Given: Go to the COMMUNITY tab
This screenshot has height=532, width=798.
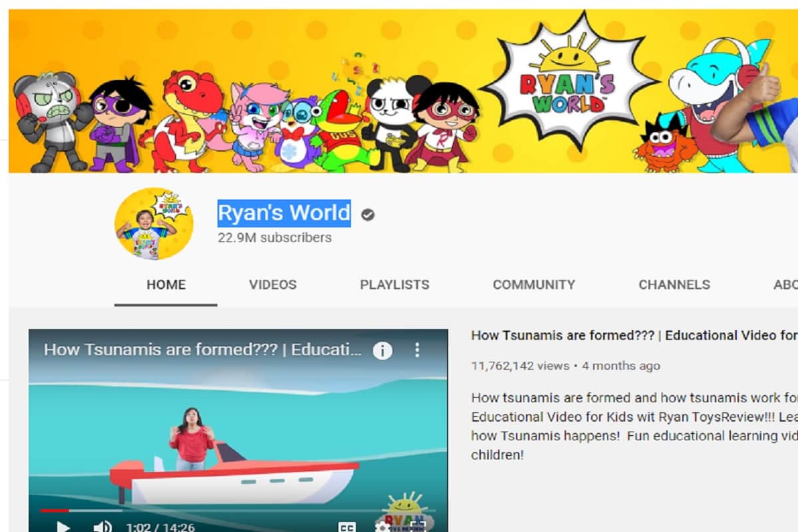Looking at the screenshot, I should point(534,285).
